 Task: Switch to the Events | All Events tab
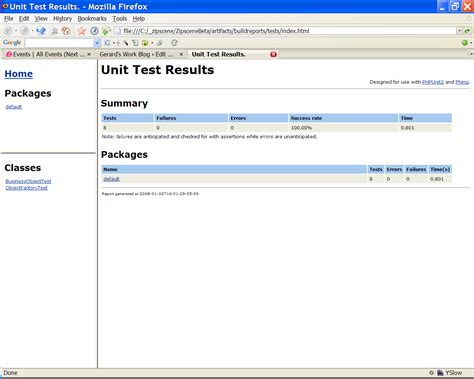click(x=47, y=54)
